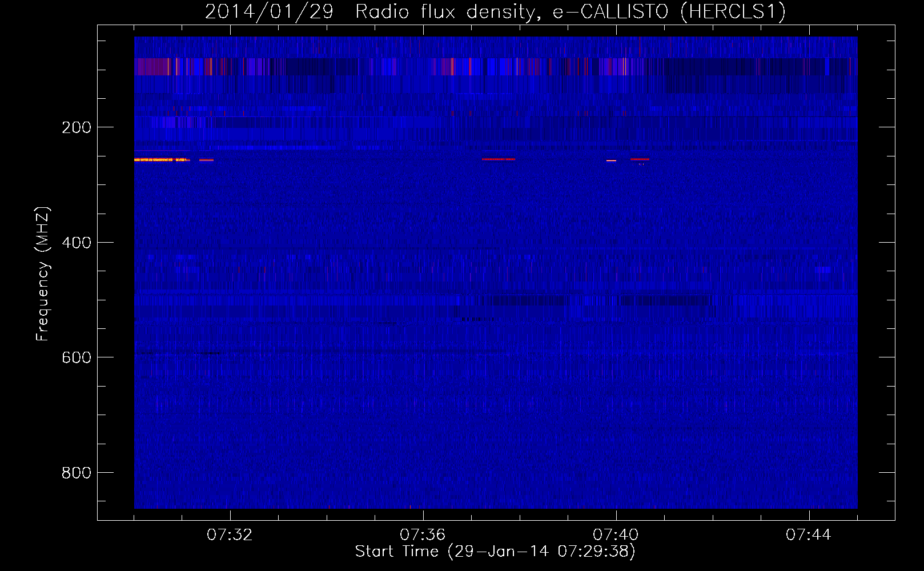Click the 600 frequency tick label
Viewport: 924px width, 571px height.
tap(76, 357)
